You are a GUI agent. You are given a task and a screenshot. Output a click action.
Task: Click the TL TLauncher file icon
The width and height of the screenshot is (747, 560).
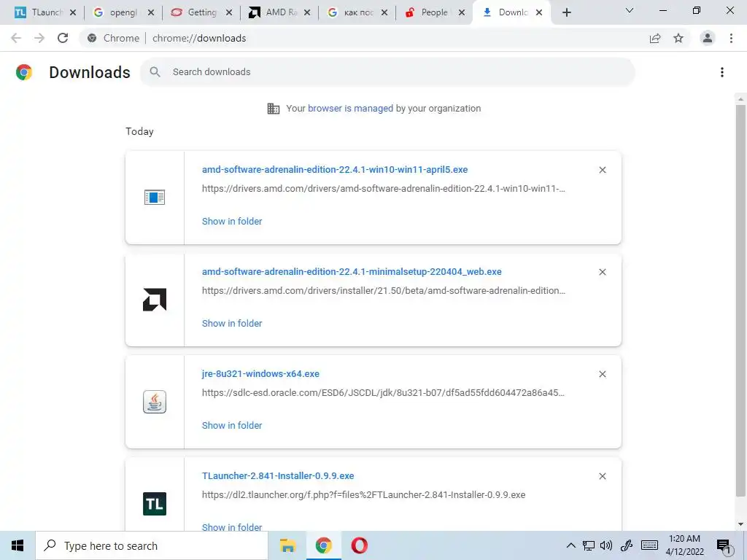click(x=155, y=504)
